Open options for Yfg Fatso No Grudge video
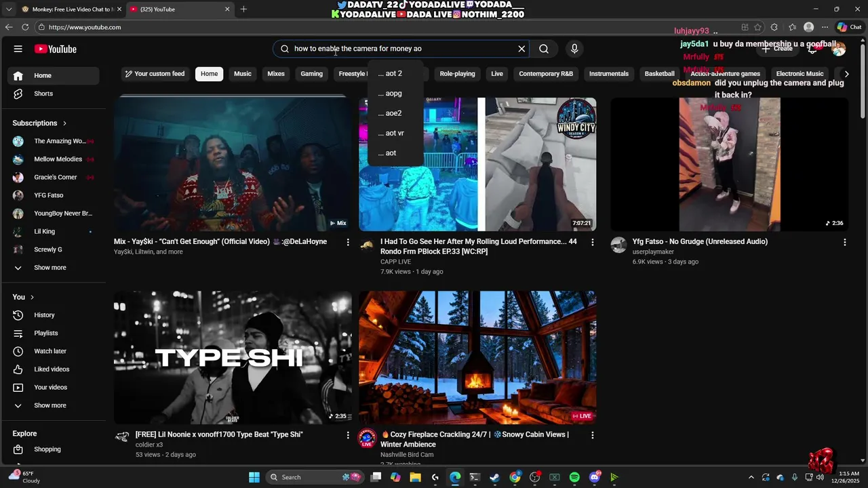This screenshot has width=868, height=488. pos(845,242)
